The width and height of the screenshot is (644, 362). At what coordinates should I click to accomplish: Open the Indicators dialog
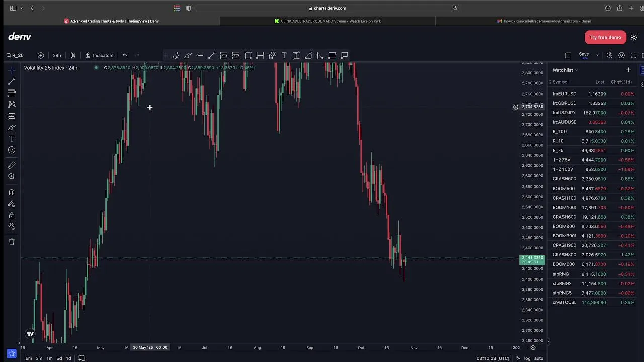click(99, 55)
